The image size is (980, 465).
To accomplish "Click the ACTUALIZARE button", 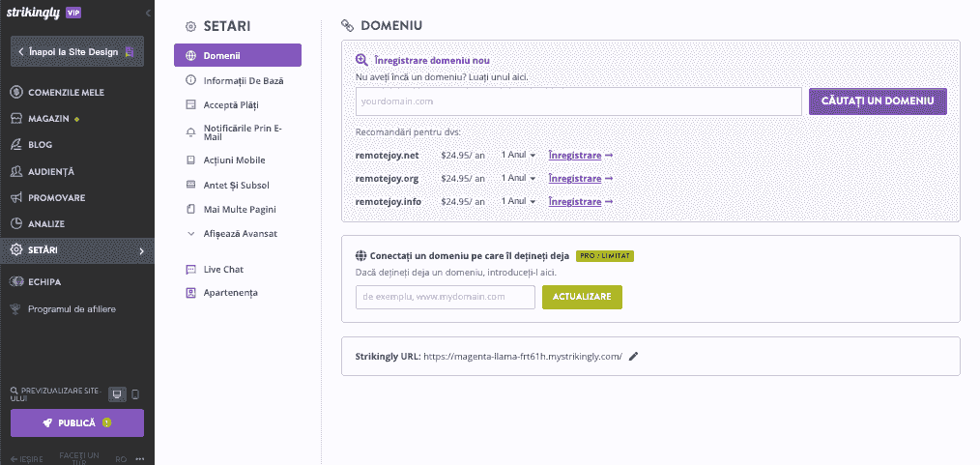I will click(582, 297).
